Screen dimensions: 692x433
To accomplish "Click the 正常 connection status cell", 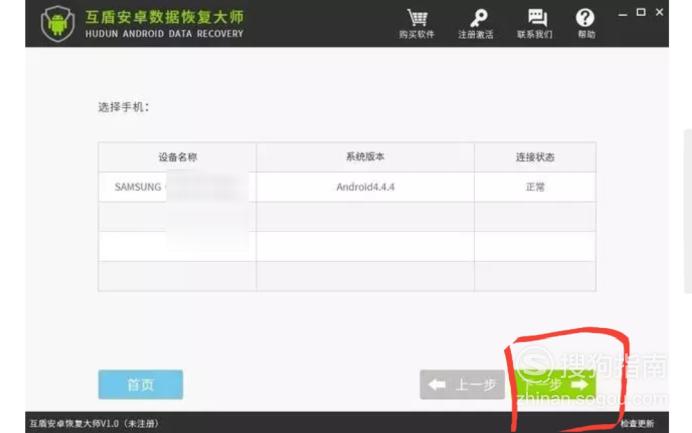I will [x=535, y=187].
